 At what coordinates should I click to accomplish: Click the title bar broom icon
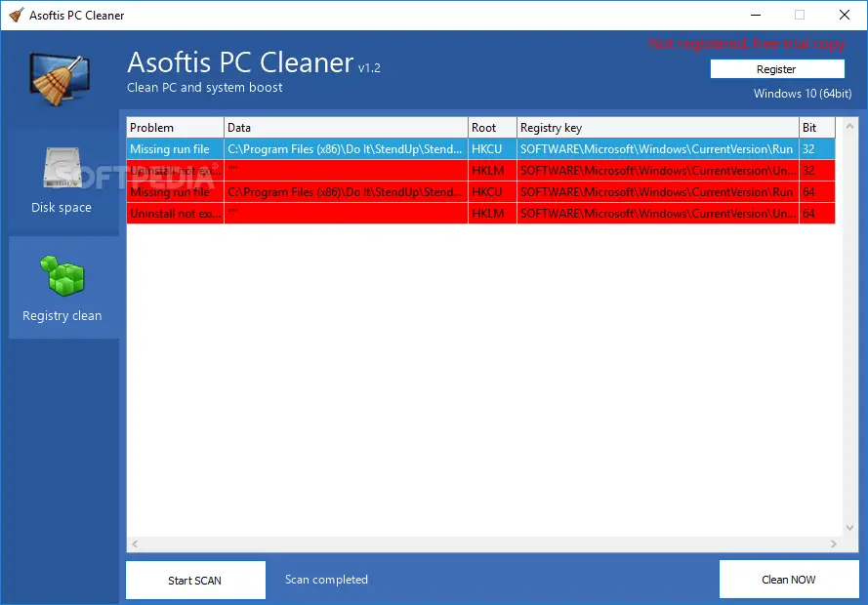(16, 15)
